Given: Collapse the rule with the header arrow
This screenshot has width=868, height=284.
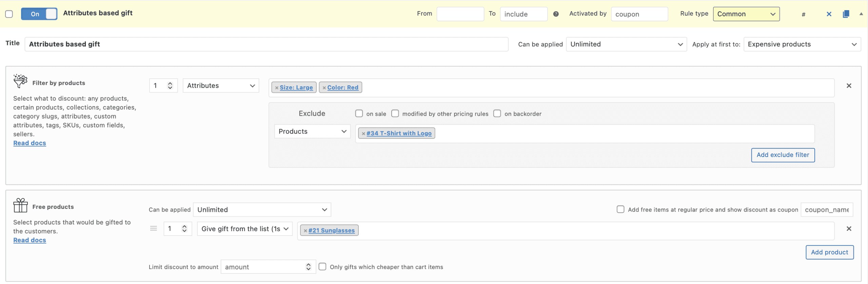Looking at the screenshot, I should [861, 14].
